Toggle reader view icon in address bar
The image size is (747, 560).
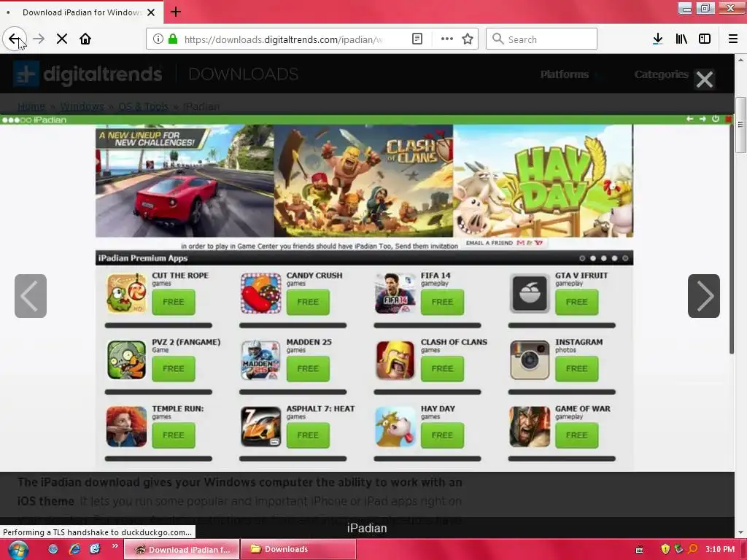417,39
